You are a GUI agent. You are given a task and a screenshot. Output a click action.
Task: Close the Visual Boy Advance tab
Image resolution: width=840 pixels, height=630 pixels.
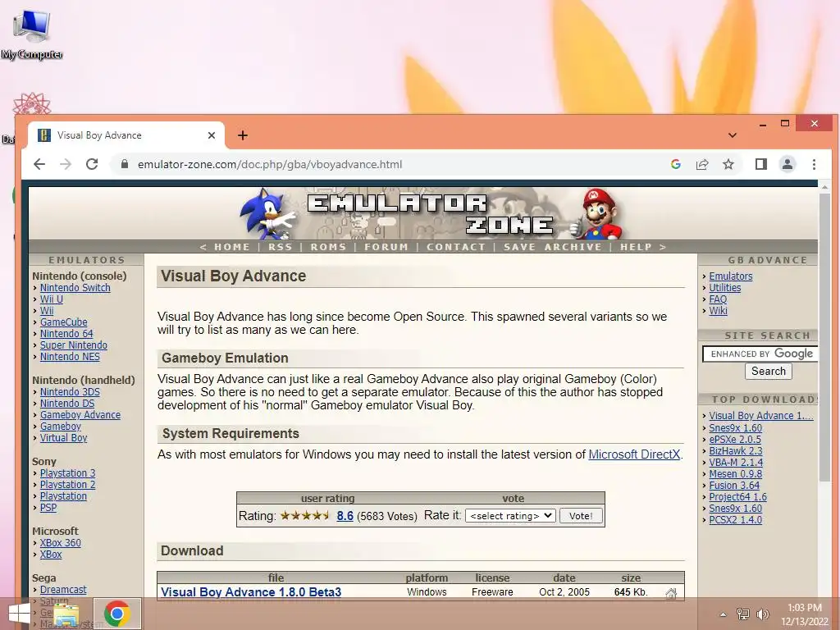(x=212, y=135)
